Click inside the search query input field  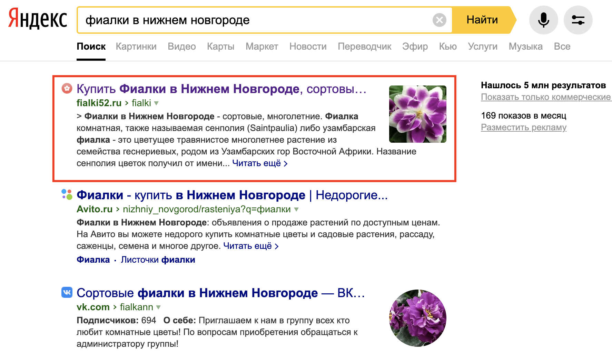255,20
